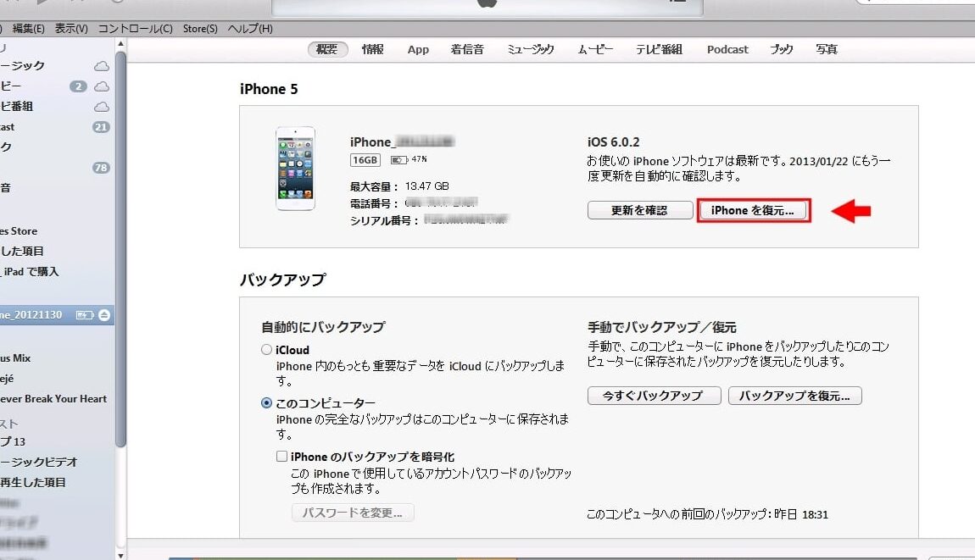
Task: Click the battery icon in the device sidebar row
Action: (x=84, y=315)
